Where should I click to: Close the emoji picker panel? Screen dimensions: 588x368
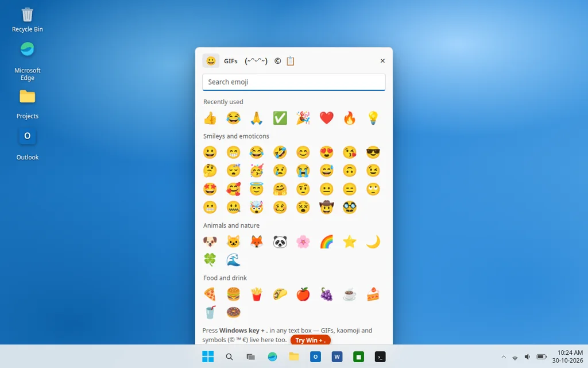pos(382,61)
